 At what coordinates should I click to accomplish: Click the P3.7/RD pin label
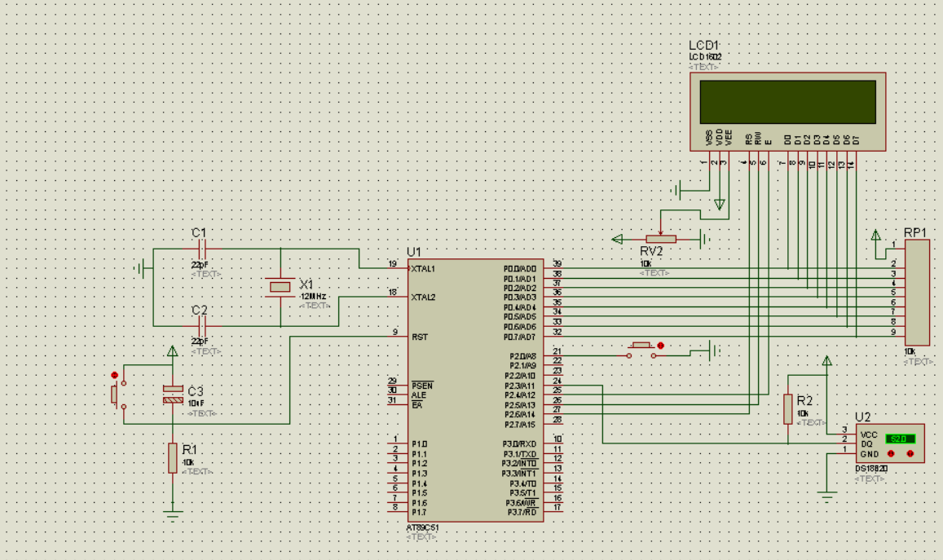point(522,513)
